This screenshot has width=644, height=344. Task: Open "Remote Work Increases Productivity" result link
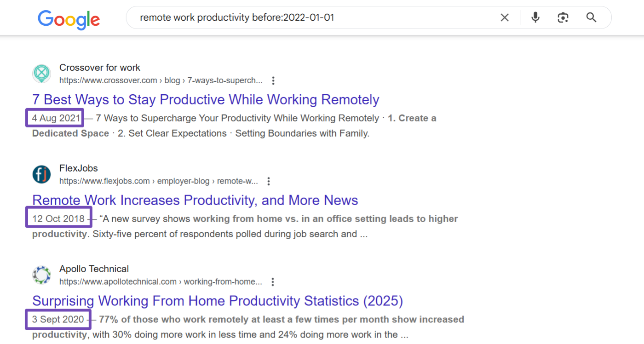pyautogui.click(x=195, y=201)
